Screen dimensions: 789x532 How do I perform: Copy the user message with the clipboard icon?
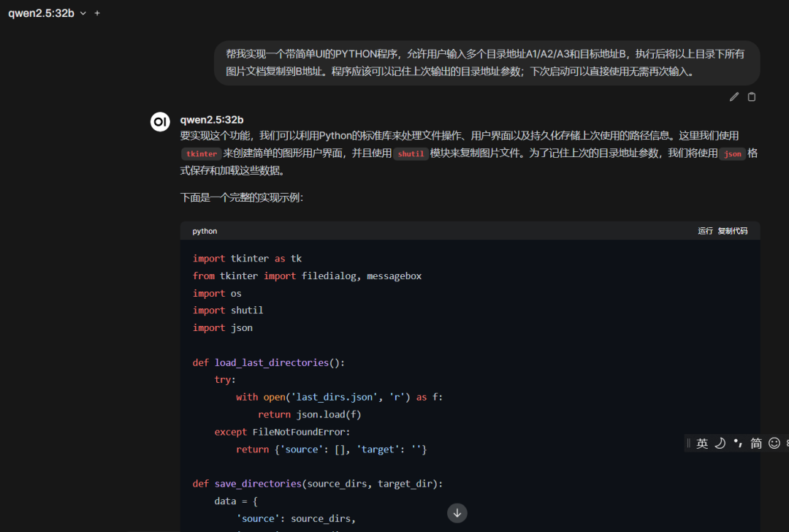752,96
